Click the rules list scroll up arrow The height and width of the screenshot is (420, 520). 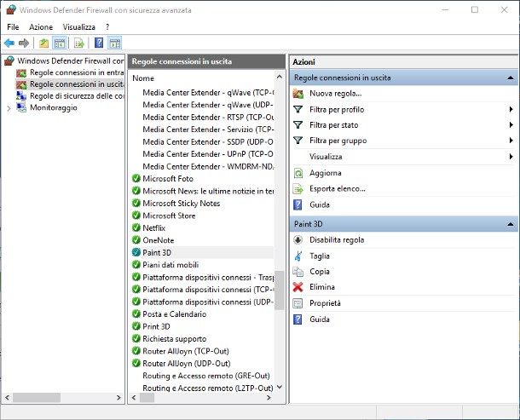280,77
